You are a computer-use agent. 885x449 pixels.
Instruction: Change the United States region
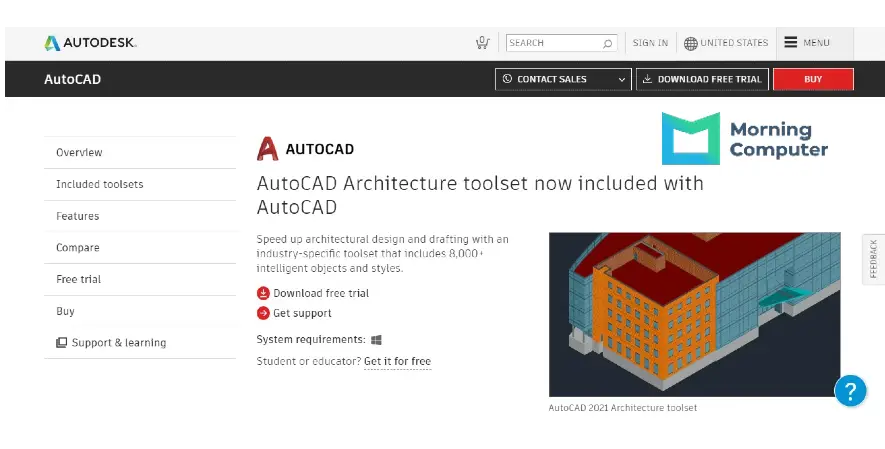[x=734, y=43]
